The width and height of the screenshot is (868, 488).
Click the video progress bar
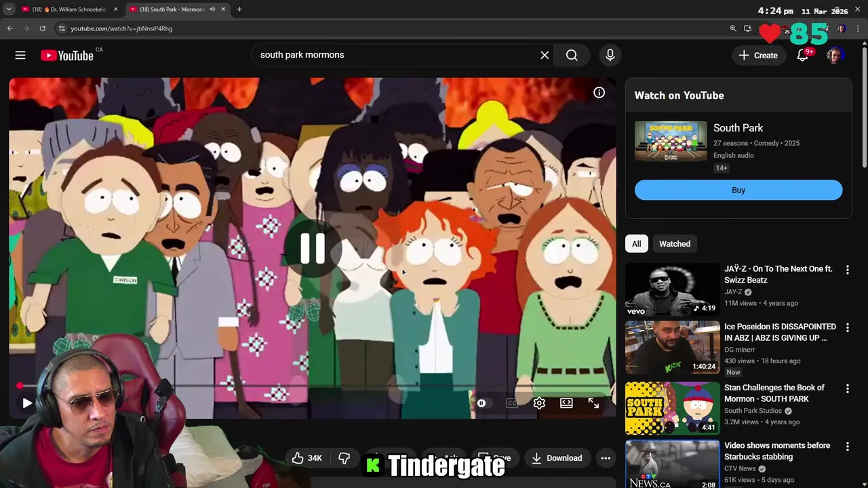pos(312,386)
